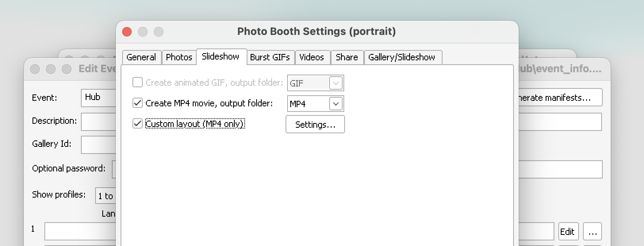Switch to the General tab
This screenshot has height=246, width=644.
[x=141, y=58]
